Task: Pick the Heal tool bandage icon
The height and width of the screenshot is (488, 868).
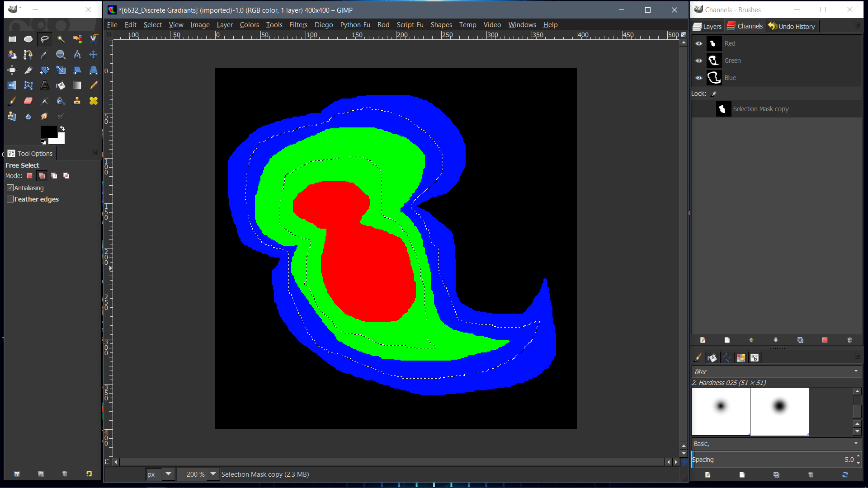Action: point(93,101)
